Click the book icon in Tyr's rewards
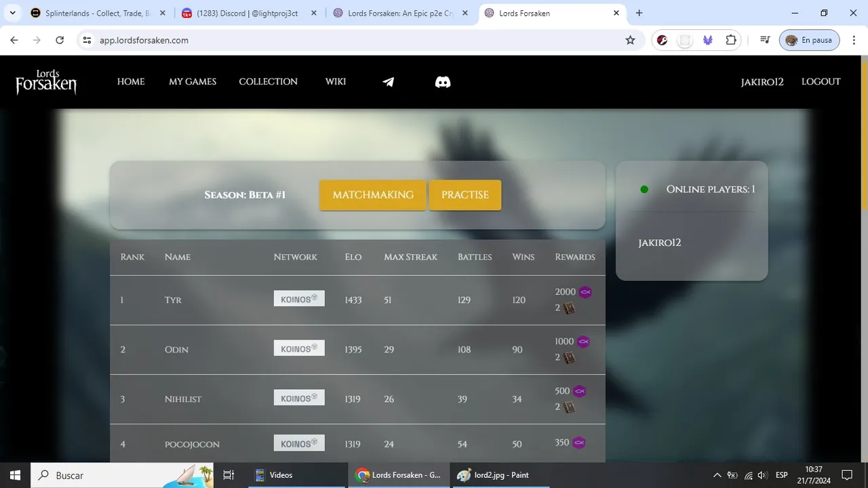This screenshot has width=868, height=488. pyautogui.click(x=569, y=308)
